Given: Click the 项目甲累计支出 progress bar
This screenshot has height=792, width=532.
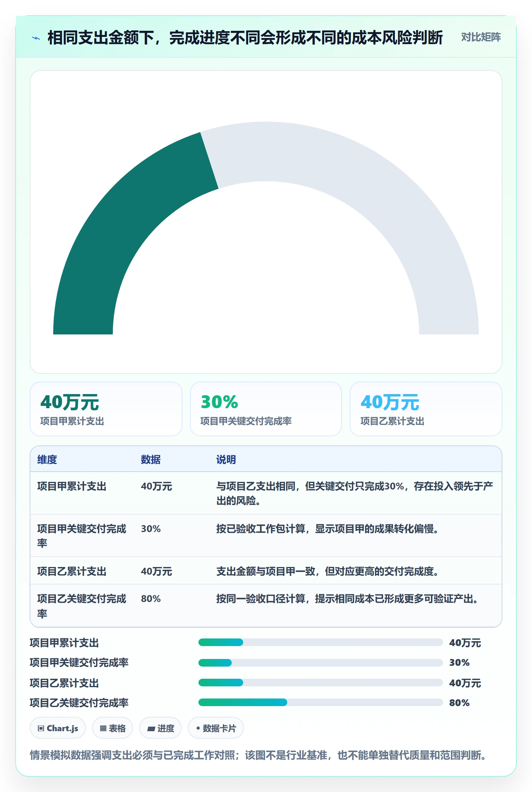Looking at the screenshot, I should (320, 642).
